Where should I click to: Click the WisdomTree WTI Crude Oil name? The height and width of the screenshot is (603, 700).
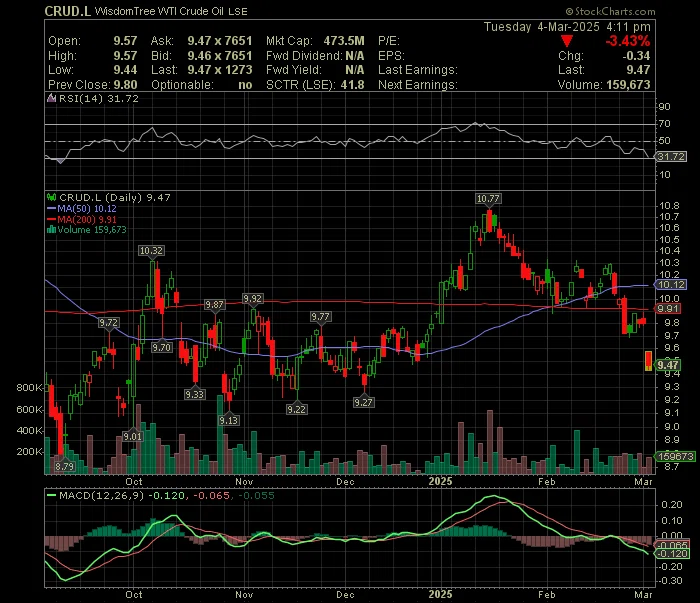click(171, 12)
